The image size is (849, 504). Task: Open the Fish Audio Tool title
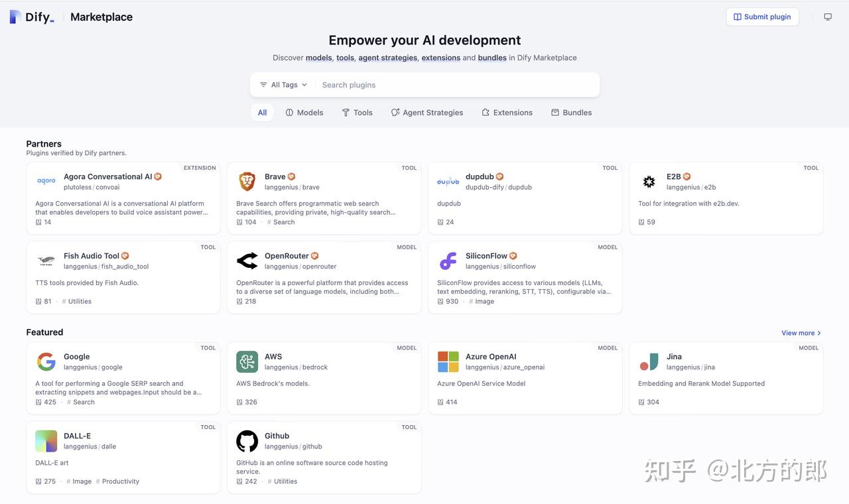click(92, 256)
